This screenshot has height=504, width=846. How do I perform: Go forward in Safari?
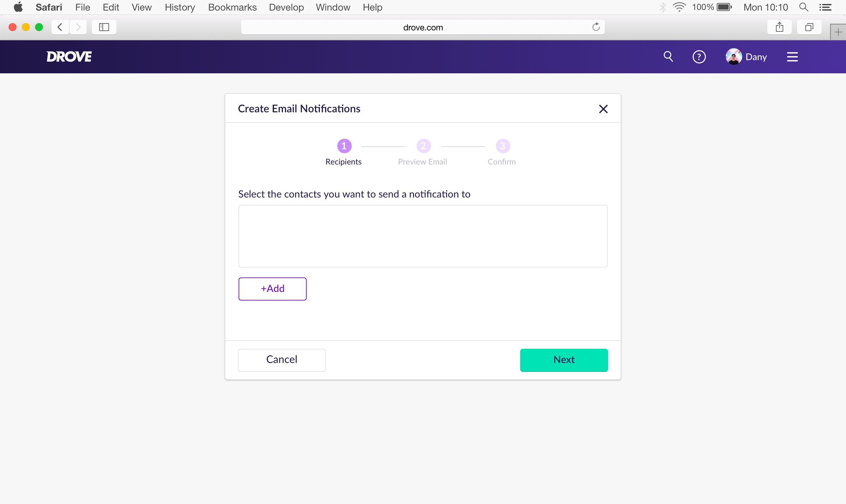[x=78, y=27]
